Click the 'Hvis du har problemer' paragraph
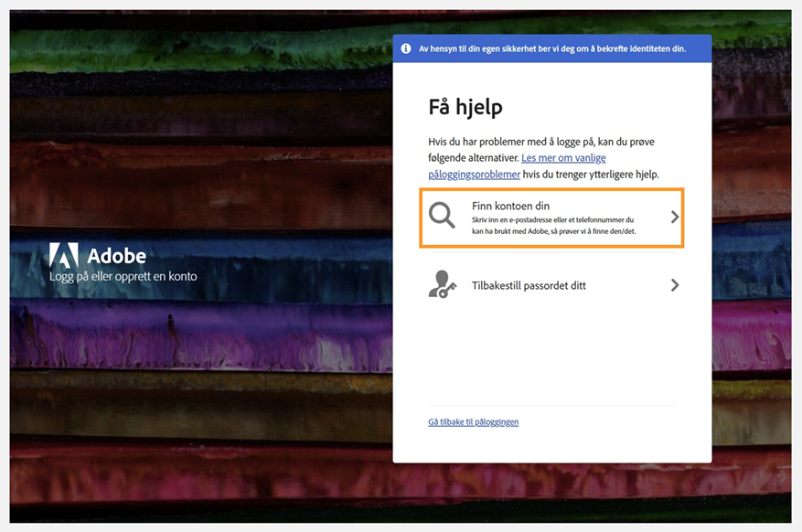Screen dimensions: 802x532 (544, 158)
